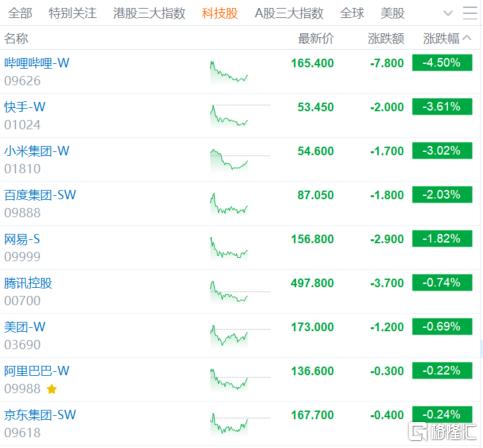The image size is (483, 448).
Task: Click the favorite star beside 09988
Action: (x=52, y=389)
